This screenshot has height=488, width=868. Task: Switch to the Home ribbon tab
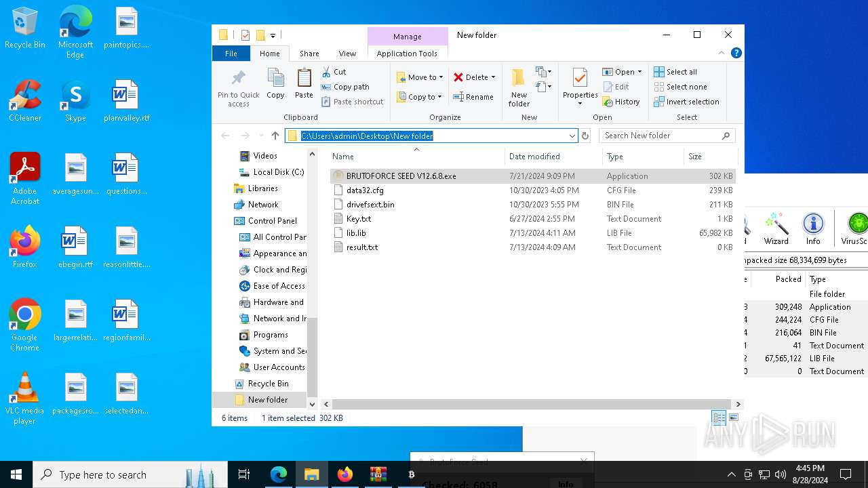tap(269, 54)
